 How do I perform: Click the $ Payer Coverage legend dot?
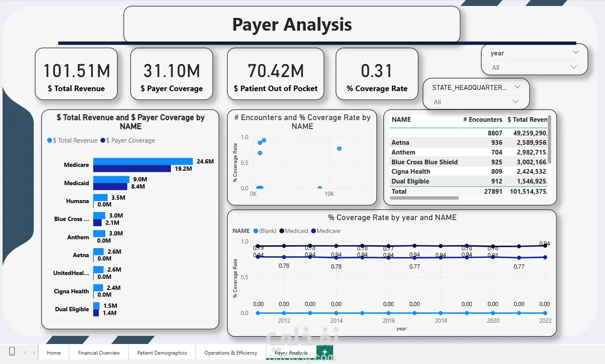pyautogui.click(x=103, y=140)
